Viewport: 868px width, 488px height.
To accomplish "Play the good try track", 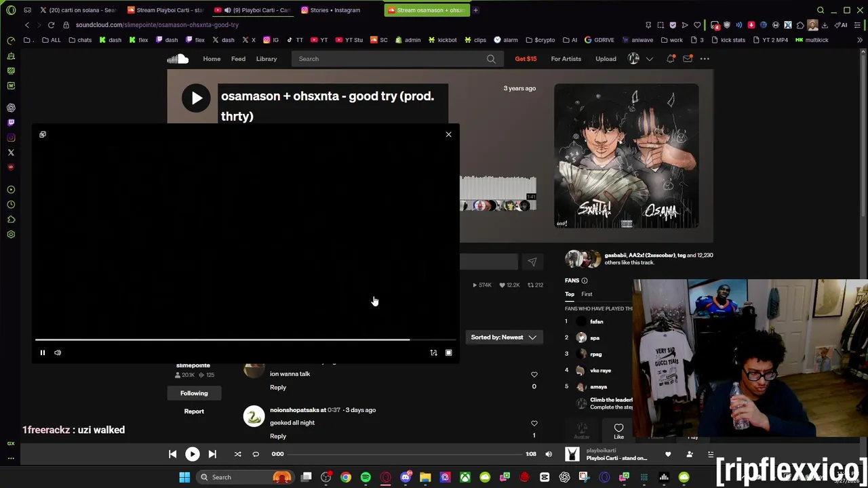I will [x=196, y=98].
